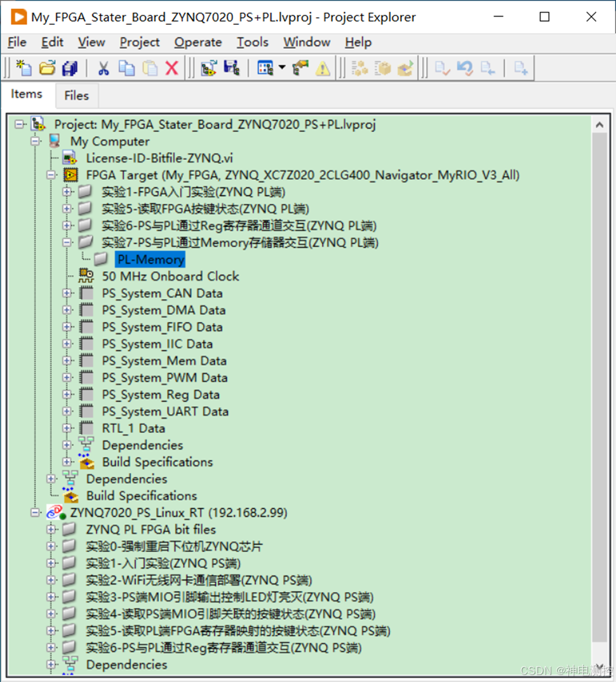Image resolution: width=616 pixels, height=682 pixels.
Task: Select 实验0-强制重启下位机ZYNQ芯片 folder
Action: (174, 546)
